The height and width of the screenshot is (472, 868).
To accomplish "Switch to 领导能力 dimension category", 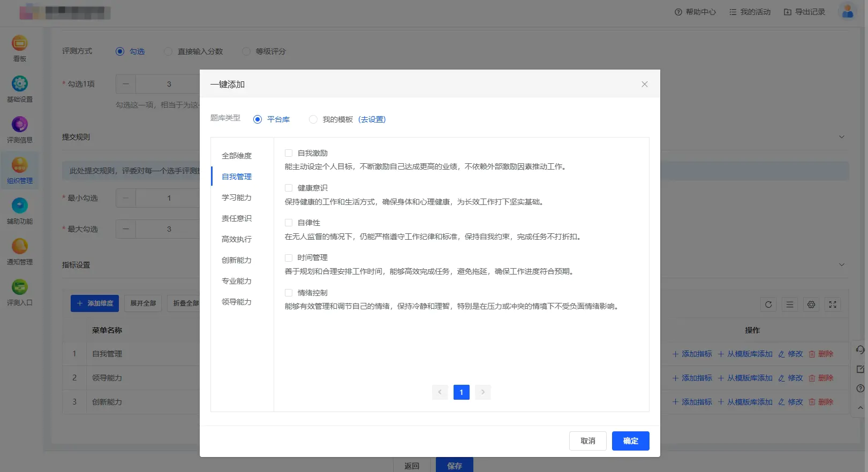I will point(237,302).
